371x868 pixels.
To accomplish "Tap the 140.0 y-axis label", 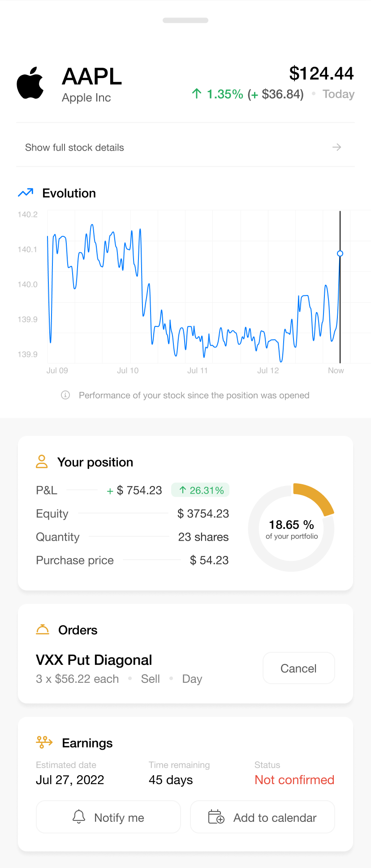I will (28, 284).
